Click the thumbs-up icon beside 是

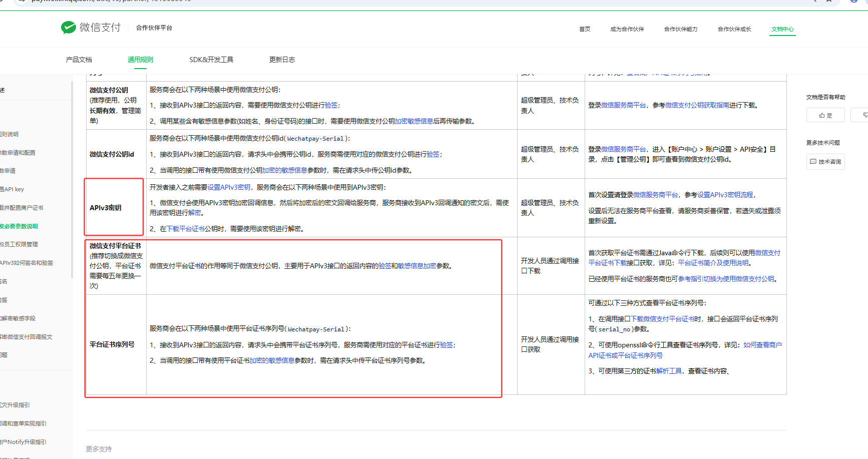pyautogui.click(x=822, y=116)
